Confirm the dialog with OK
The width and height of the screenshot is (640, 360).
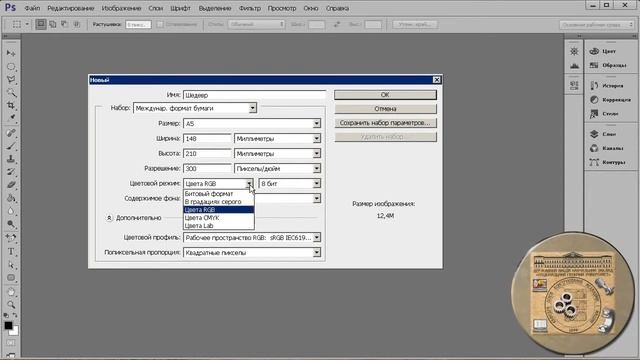pos(385,95)
